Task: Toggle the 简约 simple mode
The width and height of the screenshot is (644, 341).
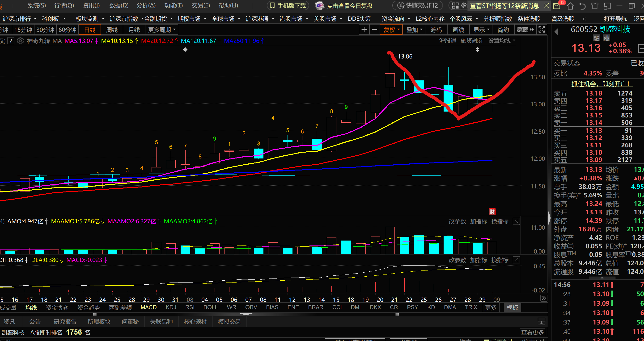Action: 503,30
